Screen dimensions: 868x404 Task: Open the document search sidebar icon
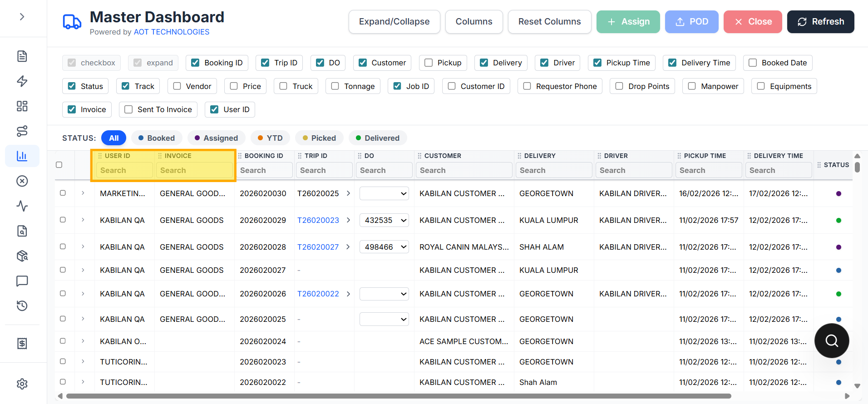coord(22,231)
